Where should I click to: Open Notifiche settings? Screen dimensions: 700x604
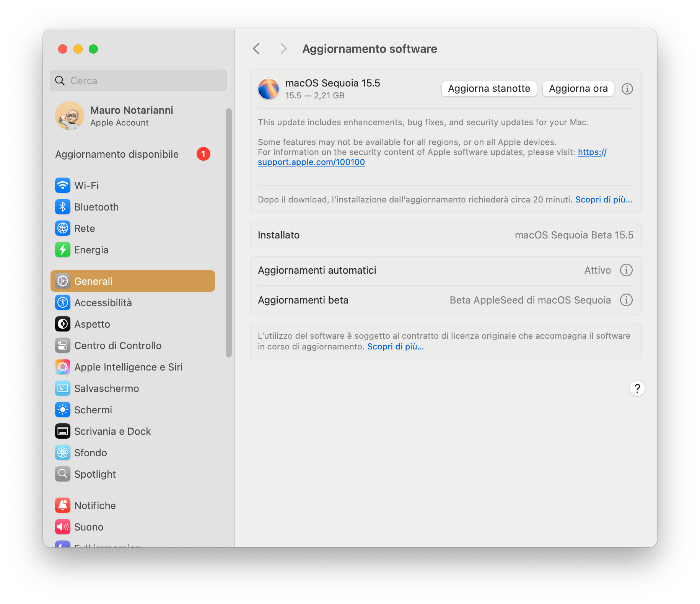[x=132, y=506]
